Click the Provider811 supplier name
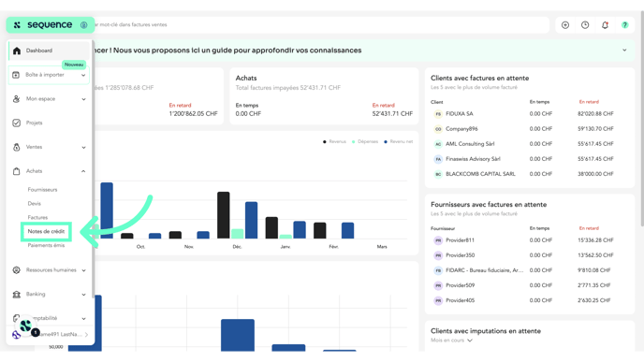 [x=460, y=240]
